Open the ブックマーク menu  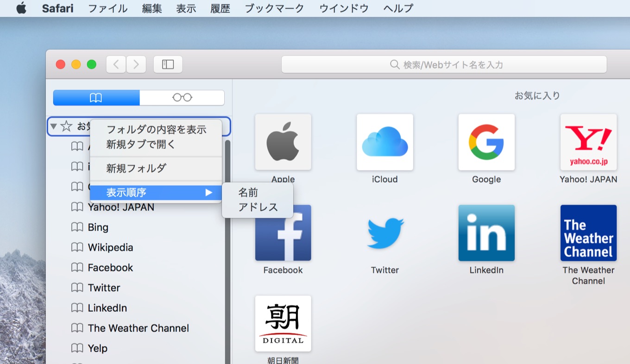tap(274, 8)
